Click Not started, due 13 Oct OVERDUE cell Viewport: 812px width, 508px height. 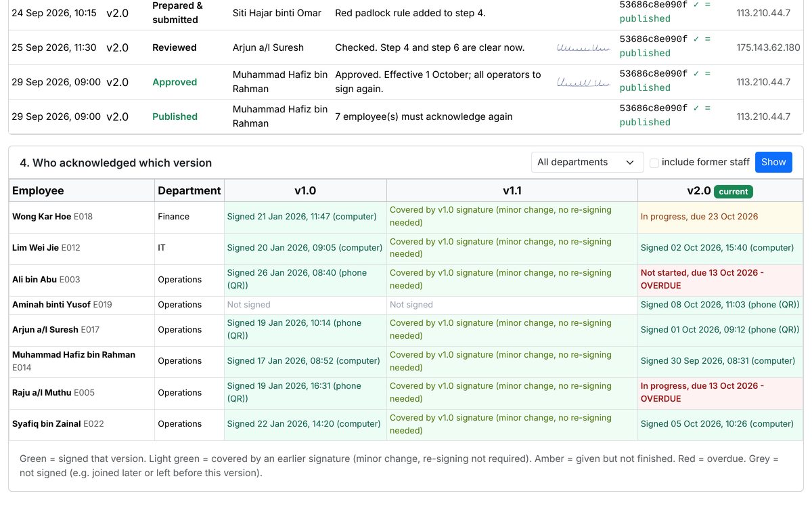[x=720, y=280]
